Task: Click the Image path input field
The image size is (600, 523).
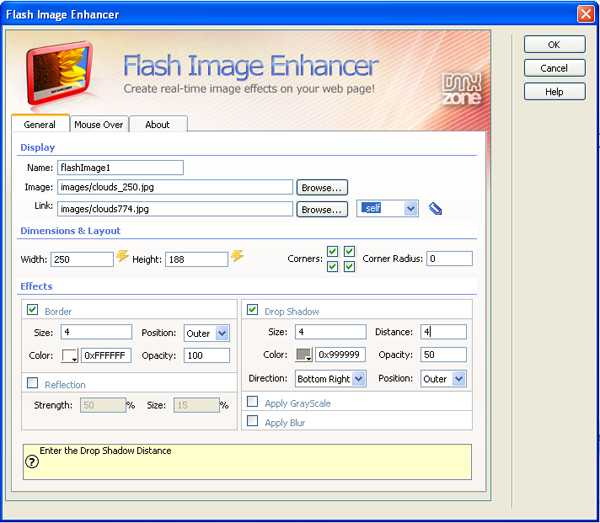Action: coord(175,187)
